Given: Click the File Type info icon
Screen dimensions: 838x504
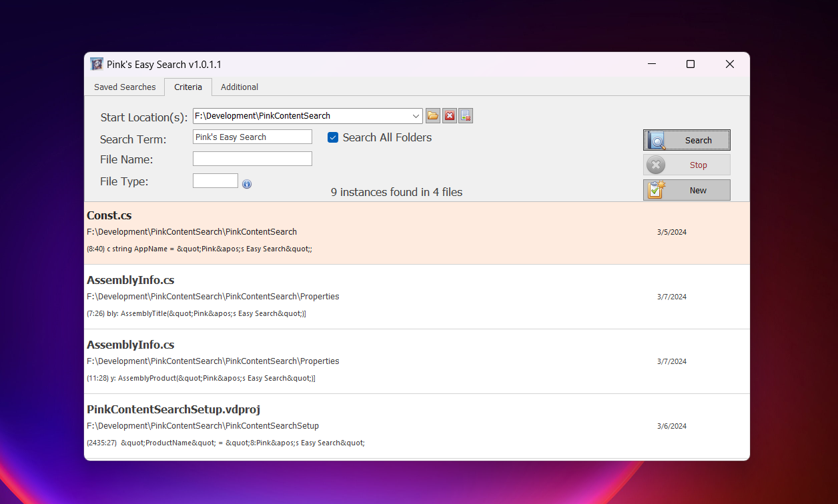Looking at the screenshot, I should (247, 184).
